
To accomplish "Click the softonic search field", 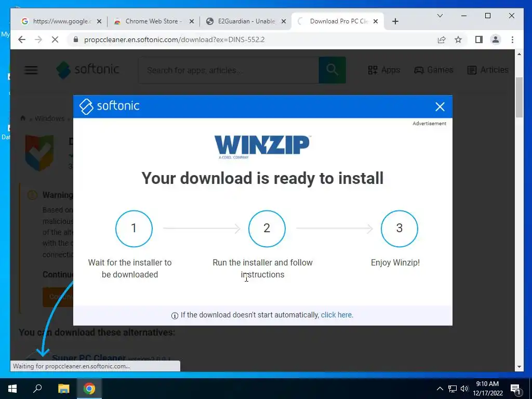I will click(229, 70).
